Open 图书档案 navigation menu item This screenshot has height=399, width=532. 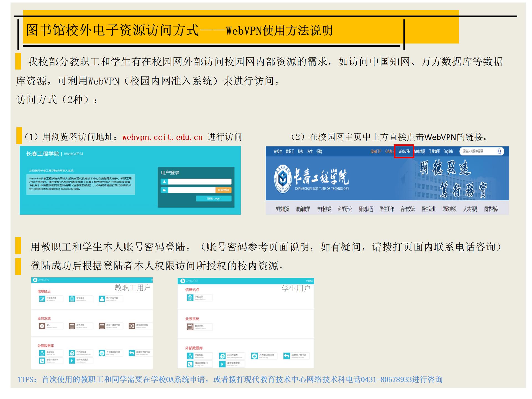click(491, 209)
